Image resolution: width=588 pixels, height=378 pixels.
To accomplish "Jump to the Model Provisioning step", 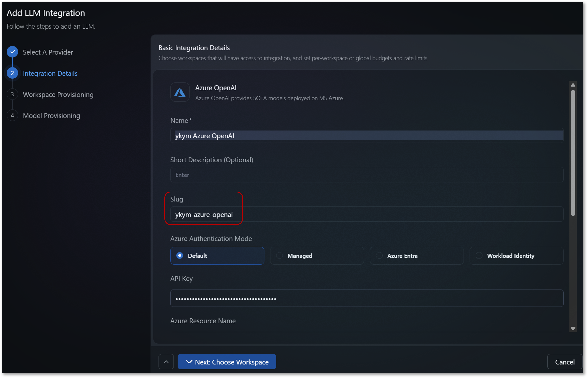I will click(51, 116).
